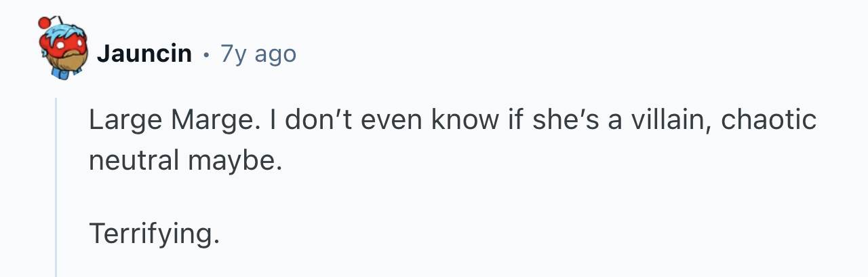The width and height of the screenshot is (868, 277).
Task: Click the blue scarf on the avatar
Action: [x=57, y=70]
